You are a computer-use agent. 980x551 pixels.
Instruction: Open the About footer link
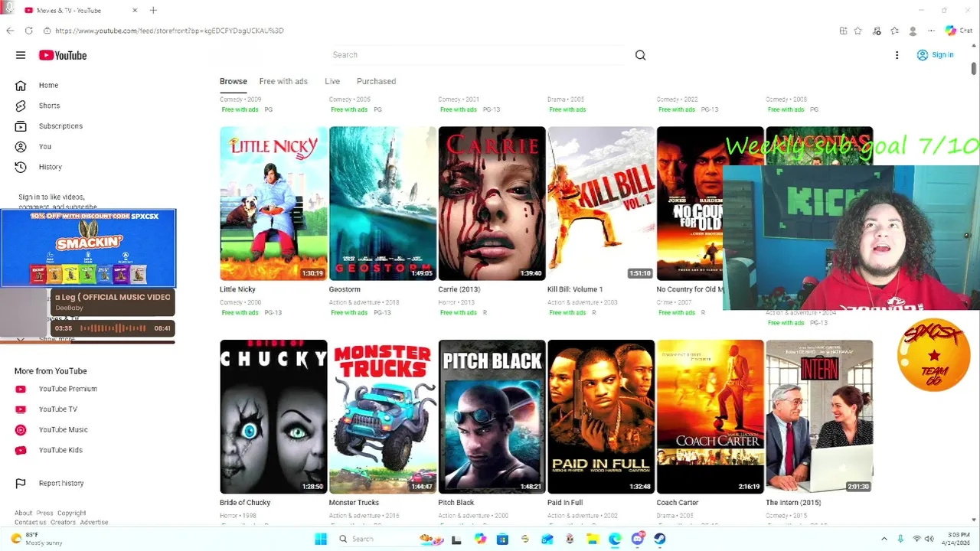pos(23,513)
